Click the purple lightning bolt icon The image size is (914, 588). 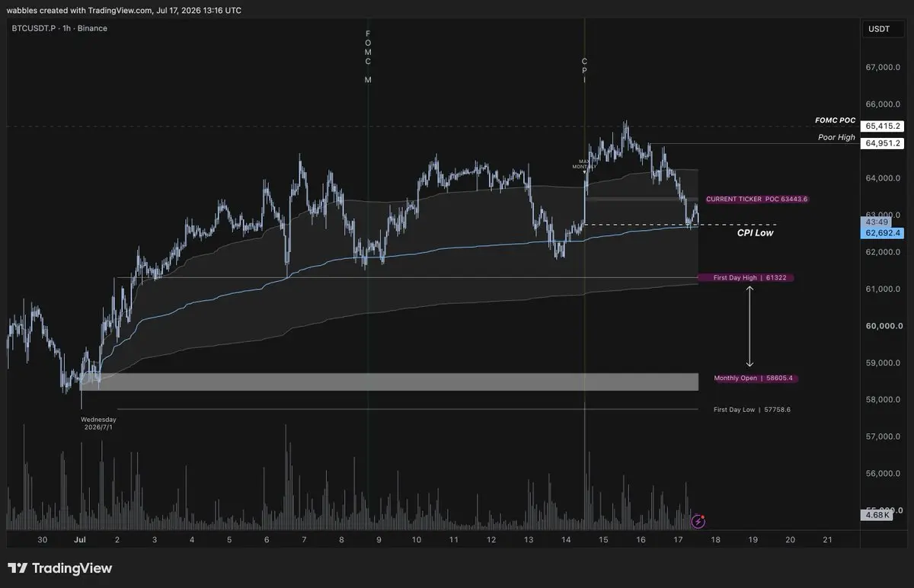[698, 522]
